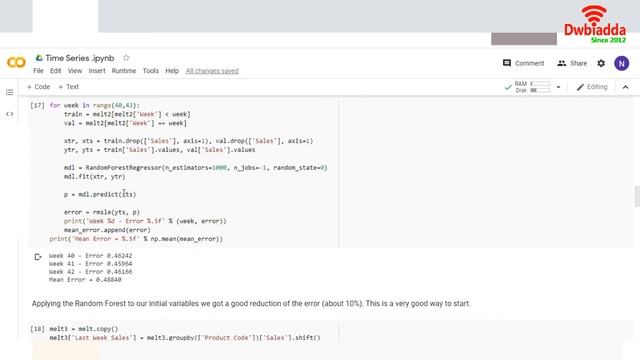Click run indicator [17] of the cell
This screenshot has width=640, height=360.
click(x=37, y=105)
